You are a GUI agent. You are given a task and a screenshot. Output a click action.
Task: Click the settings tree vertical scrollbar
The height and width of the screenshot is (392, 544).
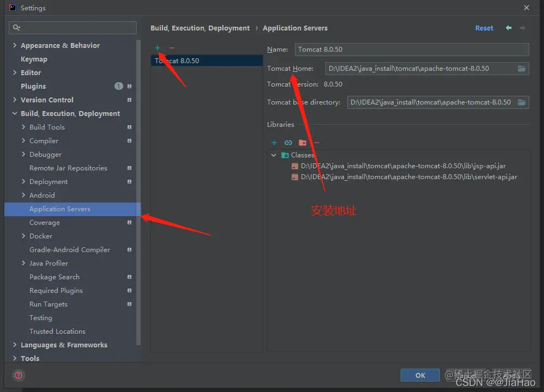(138, 192)
